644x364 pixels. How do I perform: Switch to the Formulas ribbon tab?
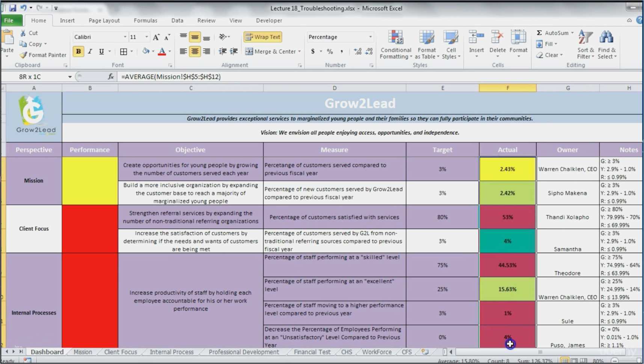coord(145,21)
